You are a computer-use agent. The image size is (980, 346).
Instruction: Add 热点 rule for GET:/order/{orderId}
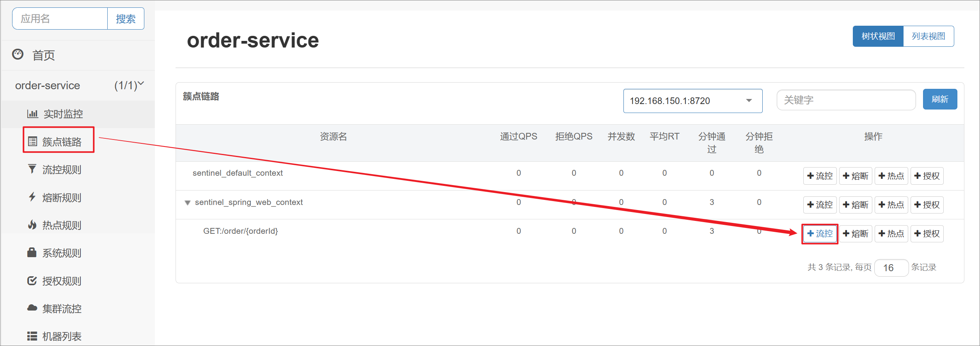coord(891,233)
